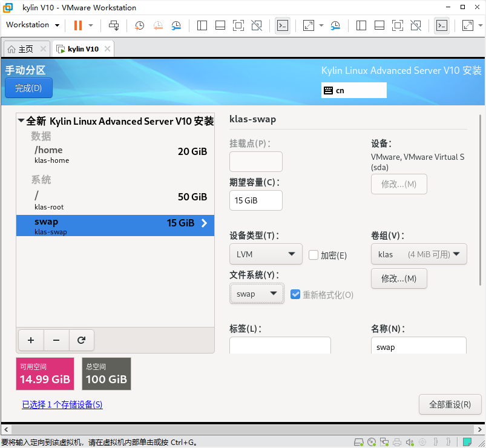Close the kylin V10 tab
The height and width of the screenshot is (448, 486).
pos(107,48)
